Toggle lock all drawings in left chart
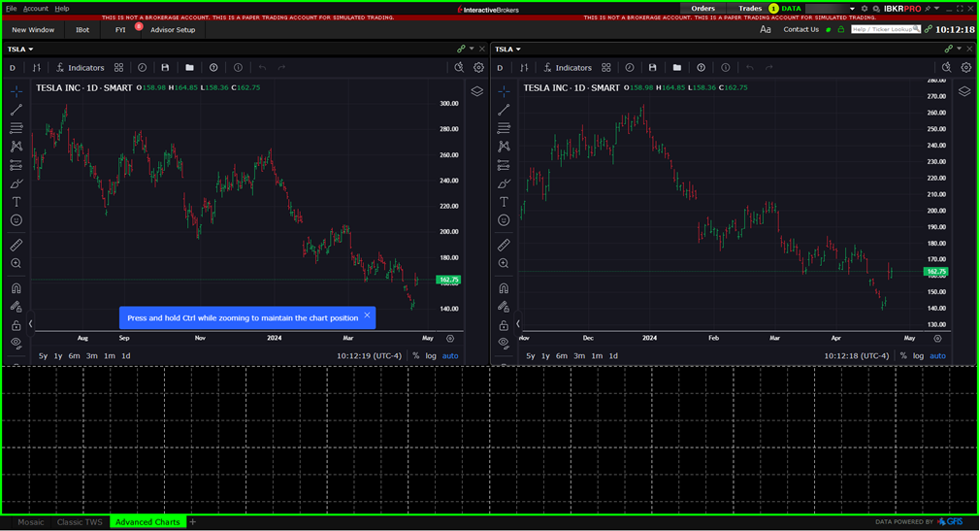This screenshot has width=980, height=531. (16, 325)
